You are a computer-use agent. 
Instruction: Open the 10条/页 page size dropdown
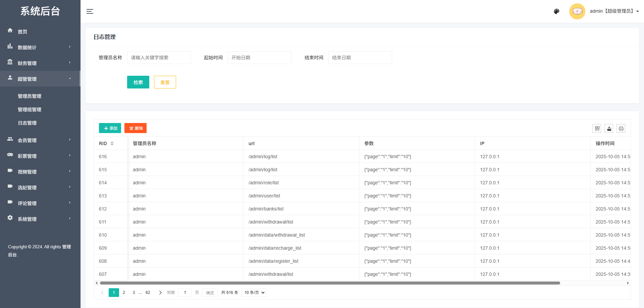pos(254,292)
